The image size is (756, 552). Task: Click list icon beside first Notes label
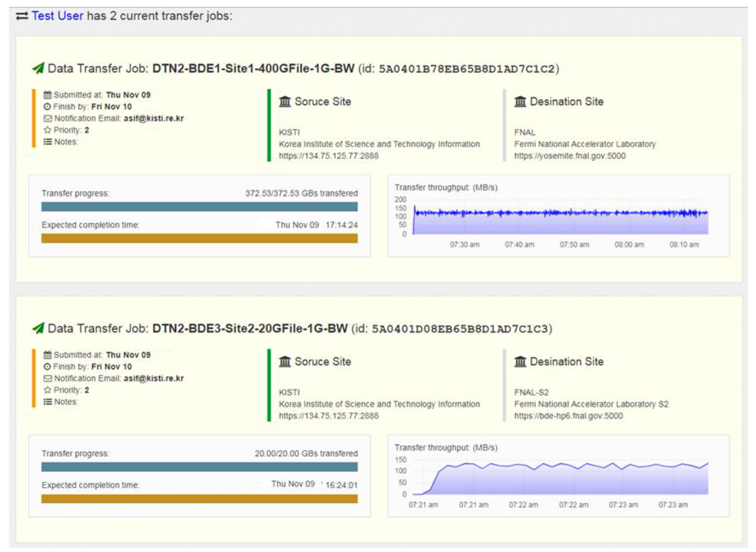point(47,142)
